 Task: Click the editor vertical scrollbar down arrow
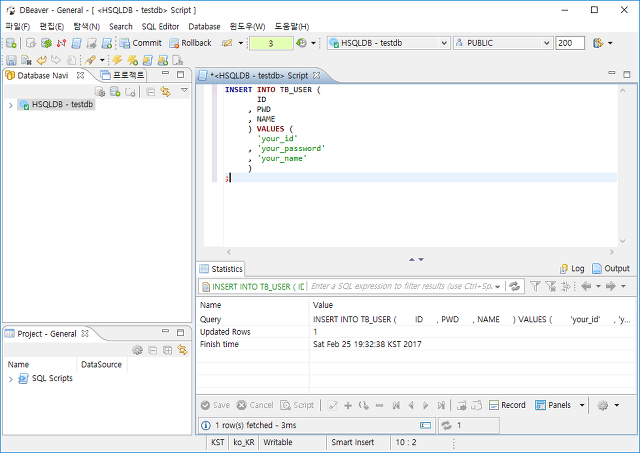pos(622,241)
